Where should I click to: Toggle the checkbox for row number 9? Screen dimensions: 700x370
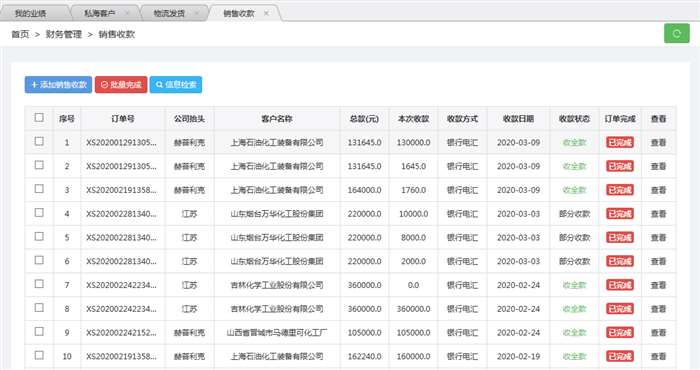39,331
